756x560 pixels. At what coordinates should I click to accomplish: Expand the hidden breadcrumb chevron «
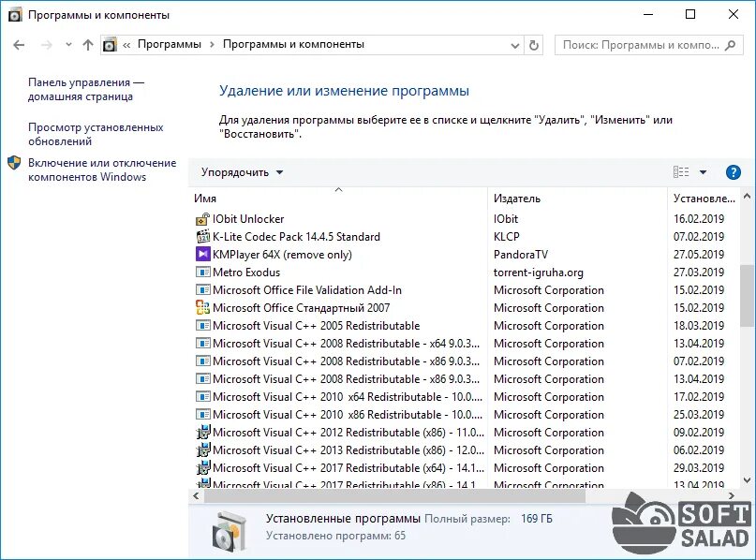pyautogui.click(x=126, y=45)
